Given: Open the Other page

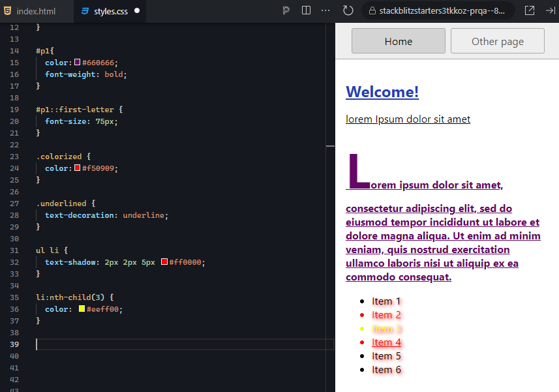Looking at the screenshot, I should [497, 40].
